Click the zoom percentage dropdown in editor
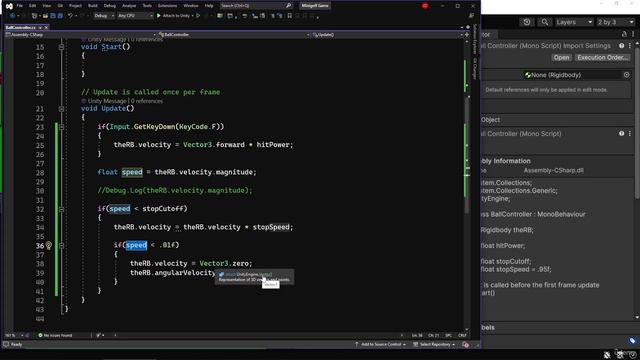 14,336
